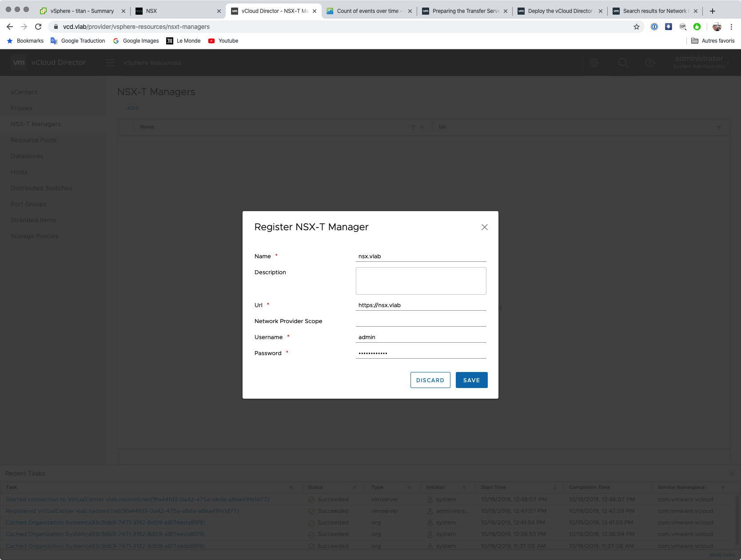Close the Register NSX-T Manager dialog
741x560 pixels.
tap(484, 227)
